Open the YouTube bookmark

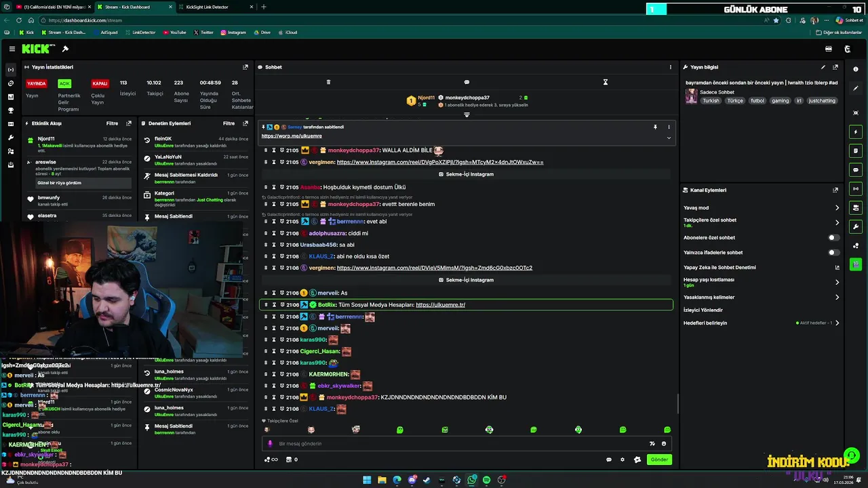click(x=175, y=33)
